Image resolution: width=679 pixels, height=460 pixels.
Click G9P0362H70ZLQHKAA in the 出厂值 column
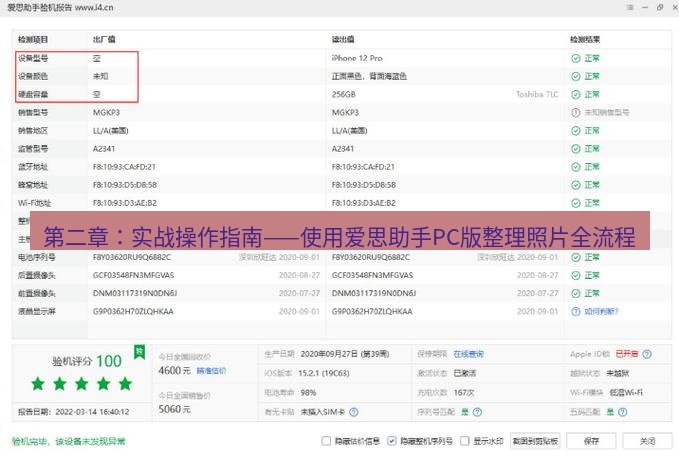coord(133,312)
